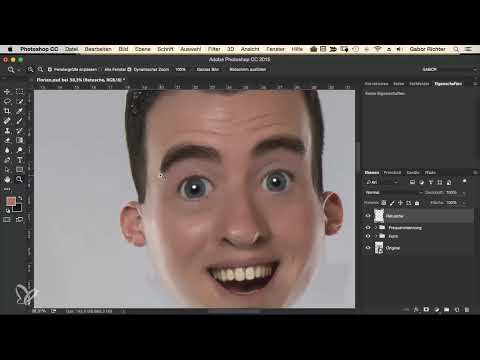This screenshot has height=360, width=480.
Task: Expand the Form group
Action: tap(376, 236)
